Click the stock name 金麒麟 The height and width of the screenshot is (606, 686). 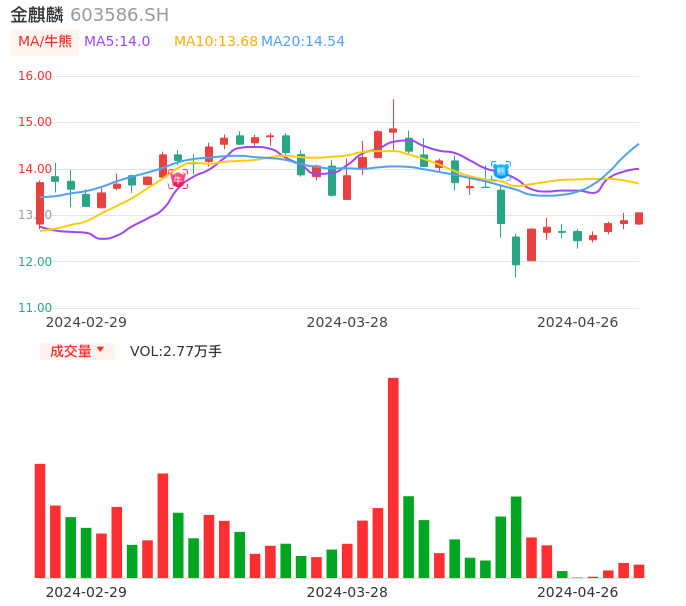pos(37,15)
